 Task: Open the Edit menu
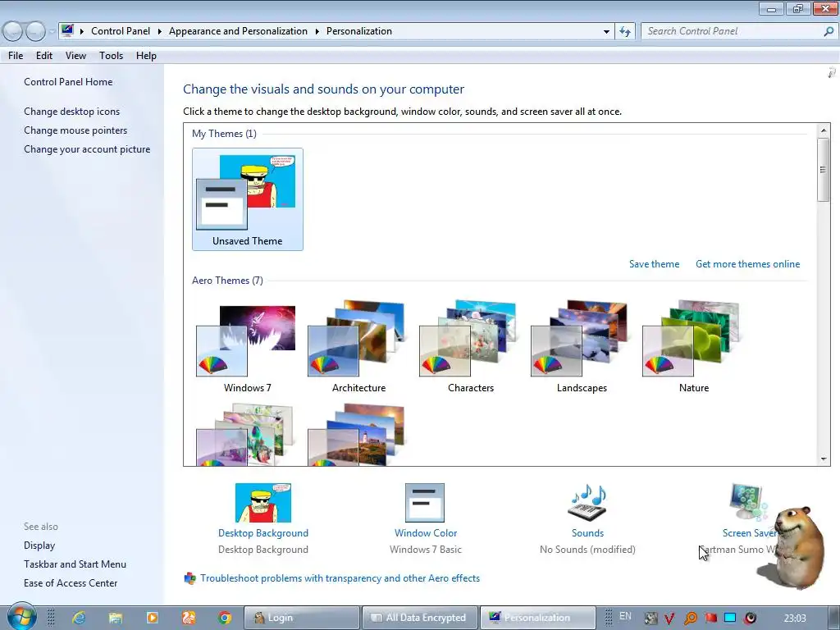pyautogui.click(x=44, y=56)
